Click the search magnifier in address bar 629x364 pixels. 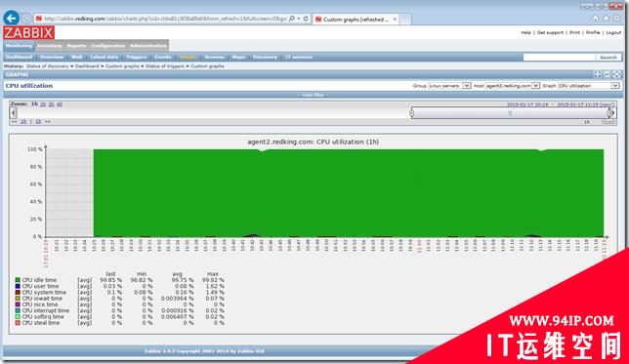coord(292,19)
